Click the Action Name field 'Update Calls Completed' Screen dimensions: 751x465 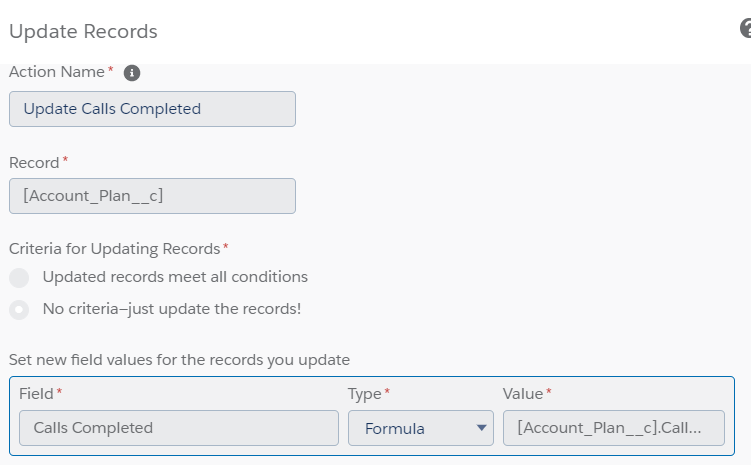[152, 109]
